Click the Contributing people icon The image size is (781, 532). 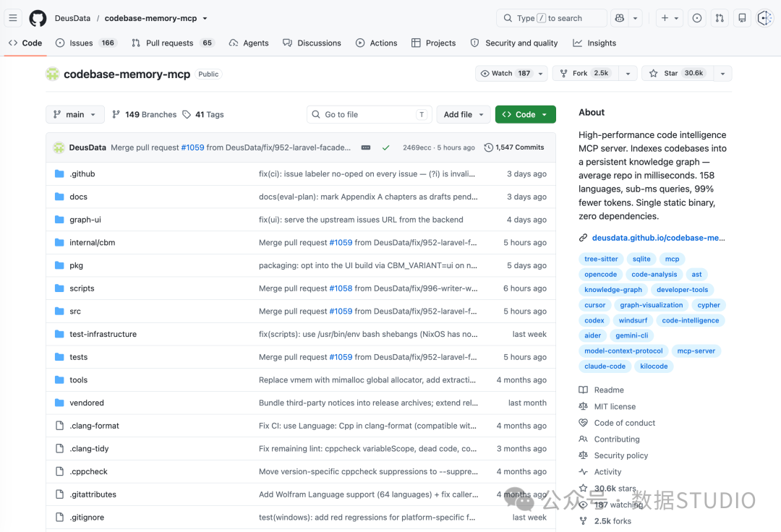(583, 439)
